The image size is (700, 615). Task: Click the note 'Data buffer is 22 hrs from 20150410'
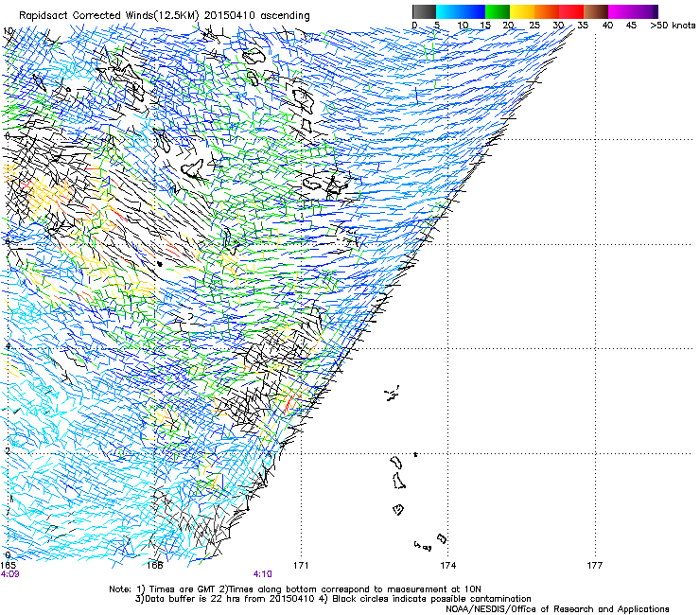tap(230, 599)
